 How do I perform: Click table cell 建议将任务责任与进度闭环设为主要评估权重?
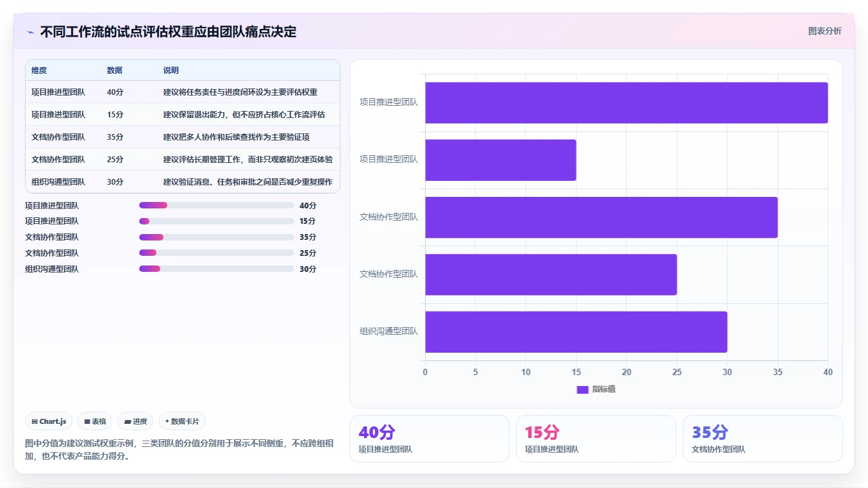[x=240, y=92]
